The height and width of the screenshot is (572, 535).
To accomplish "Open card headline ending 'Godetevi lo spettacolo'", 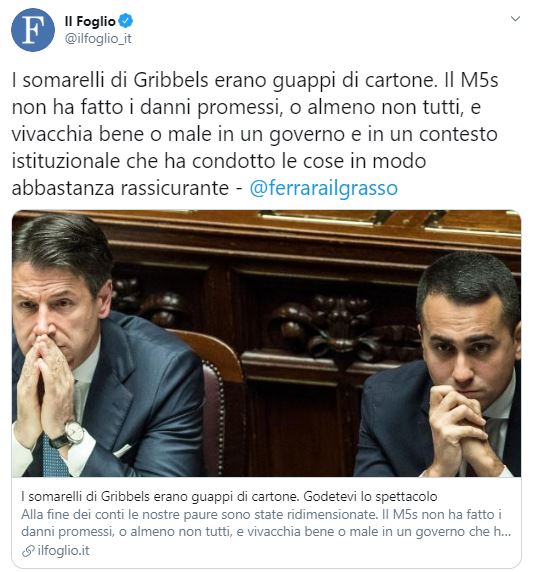I will tap(229, 496).
